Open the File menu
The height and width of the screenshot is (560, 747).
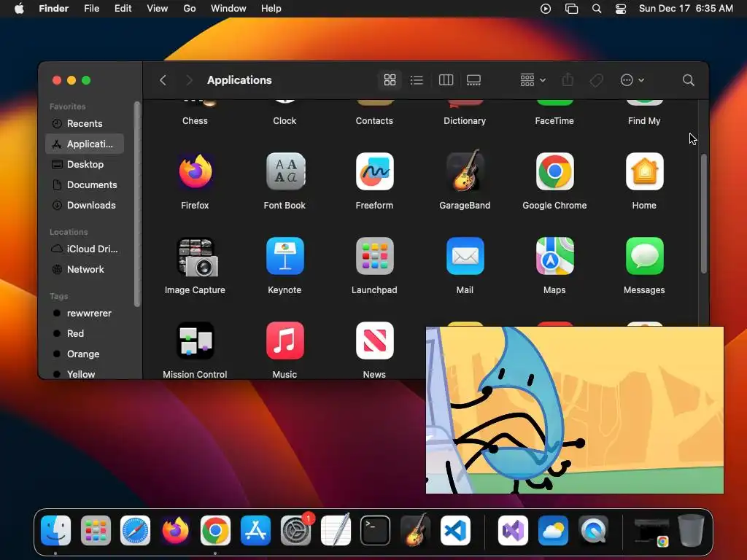pos(91,9)
